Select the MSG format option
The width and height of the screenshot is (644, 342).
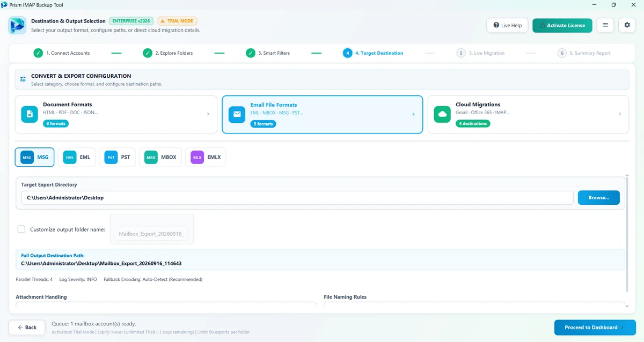35,158
